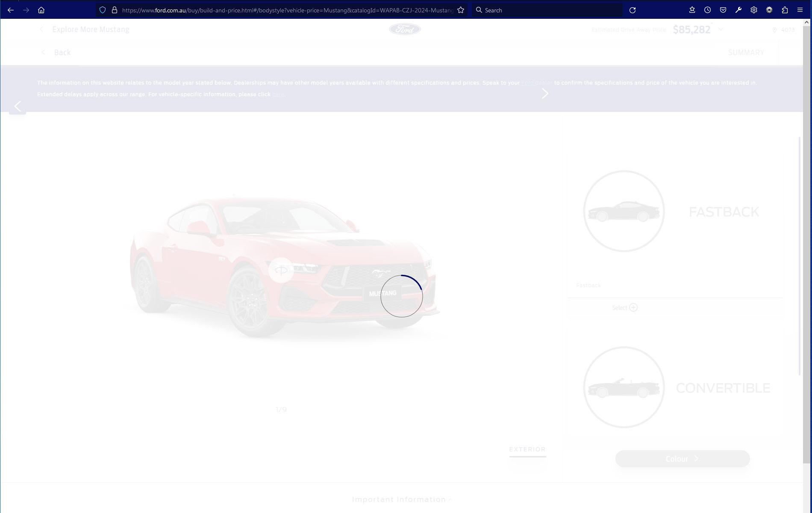Go back using browser back arrow

coord(11,10)
